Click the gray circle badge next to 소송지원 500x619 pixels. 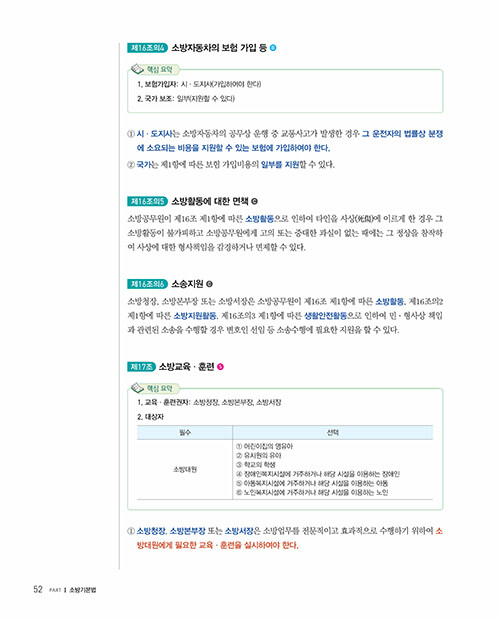point(210,284)
